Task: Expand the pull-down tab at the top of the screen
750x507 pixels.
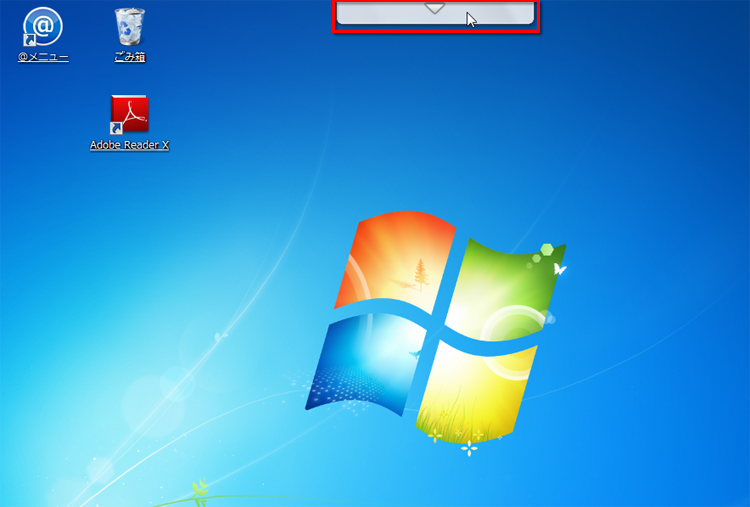Action: point(435,12)
